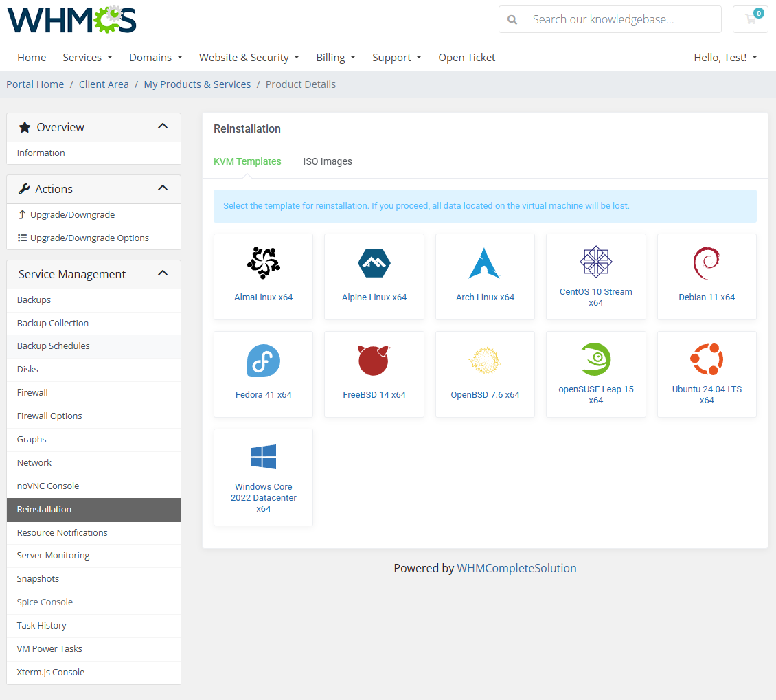Select the Fedora 41 x64 logo
This screenshot has height=700, width=776.
[x=263, y=361]
